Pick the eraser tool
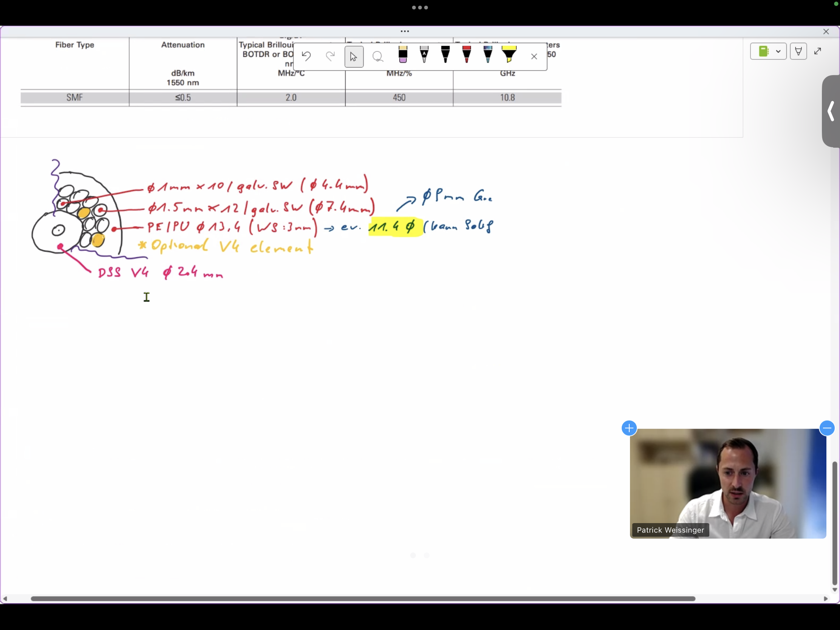 [403, 55]
